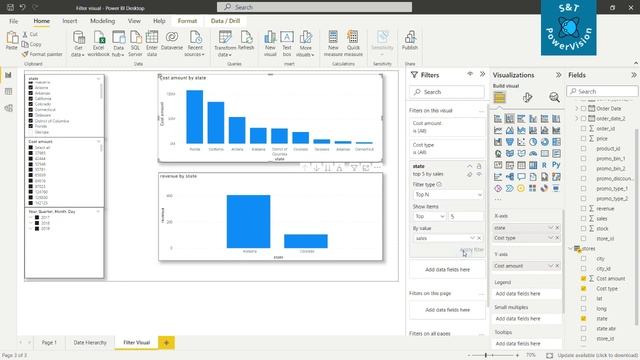Toggle California in state slicer
The image size is (640, 360).
(31, 98)
